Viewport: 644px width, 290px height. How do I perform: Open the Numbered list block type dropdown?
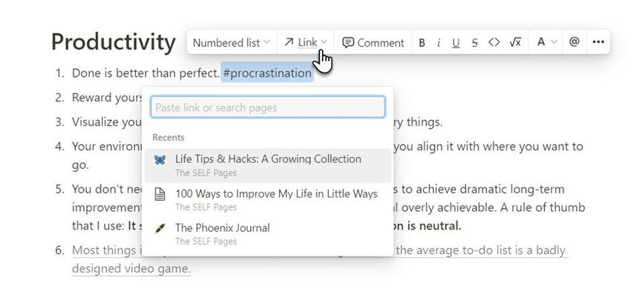(x=231, y=43)
